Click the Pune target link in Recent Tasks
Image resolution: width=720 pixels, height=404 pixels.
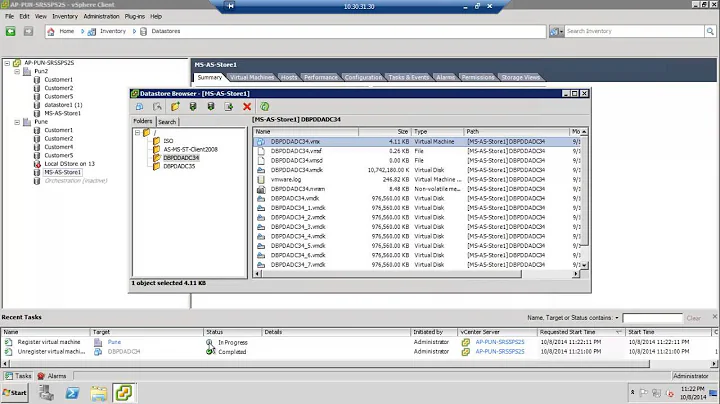tap(114, 342)
